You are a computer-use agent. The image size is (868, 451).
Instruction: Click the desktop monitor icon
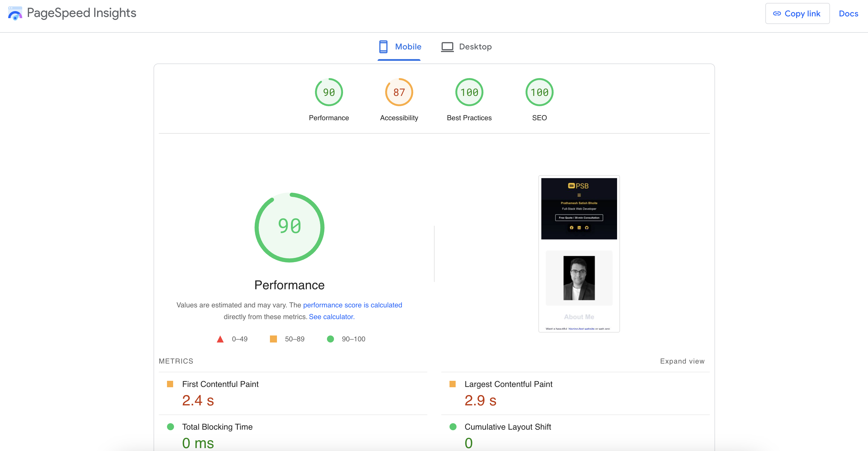447,47
